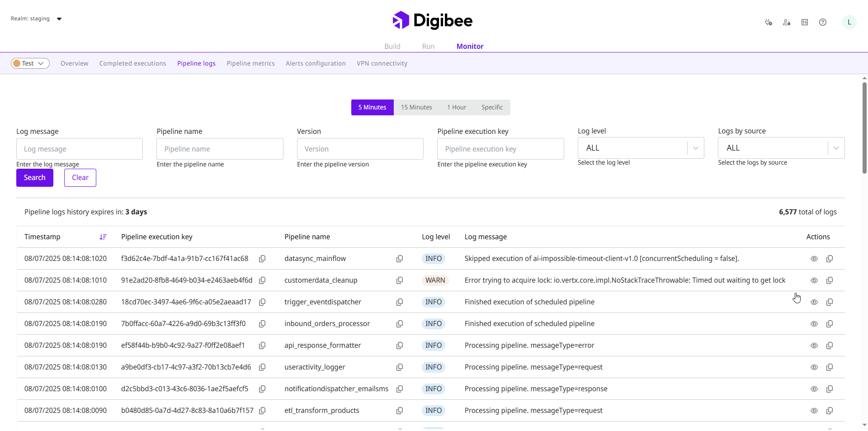The width and height of the screenshot is (868, 431).
Task: Select the 15 Minutes time range
Action: [416, 107]
